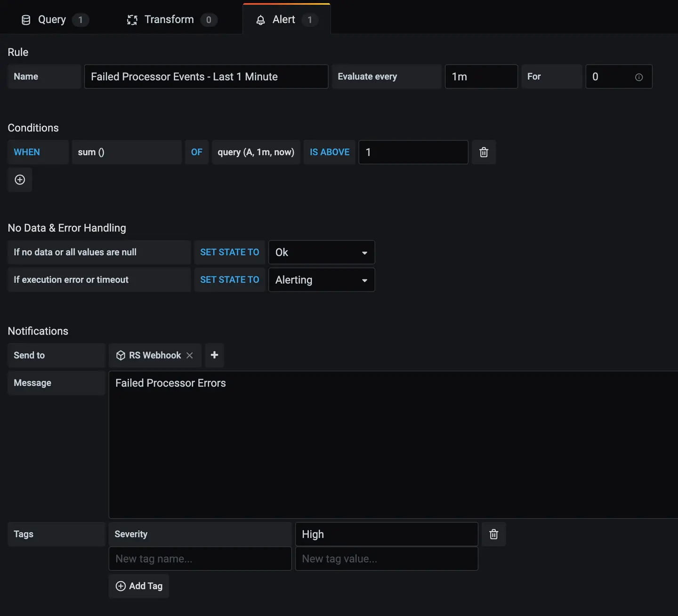Delete the Severity tag using its trash icon
This screenshot has width=678, height=616.
point(493,534)
